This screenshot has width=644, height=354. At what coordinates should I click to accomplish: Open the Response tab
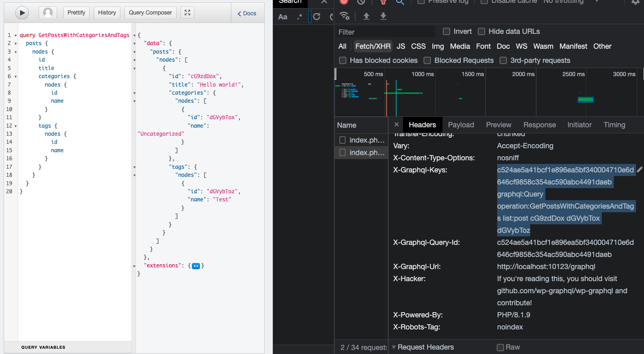[x=539, y=125]
